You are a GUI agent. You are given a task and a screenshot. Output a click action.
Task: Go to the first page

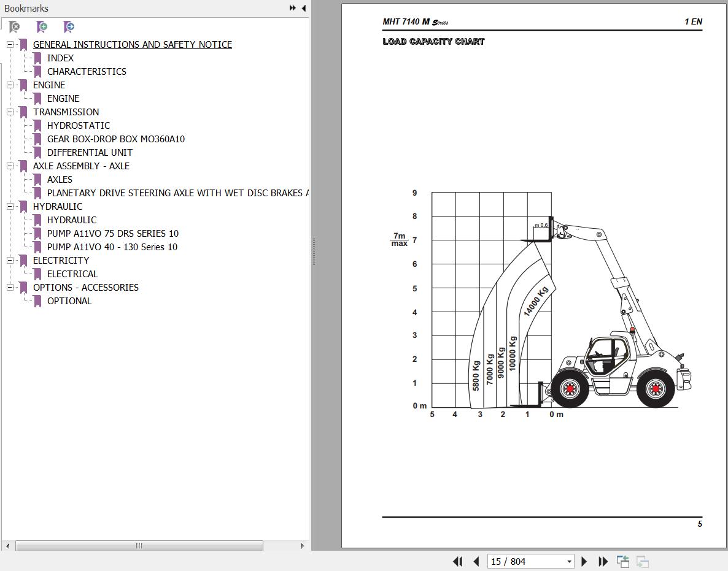[x=457, y=562]
